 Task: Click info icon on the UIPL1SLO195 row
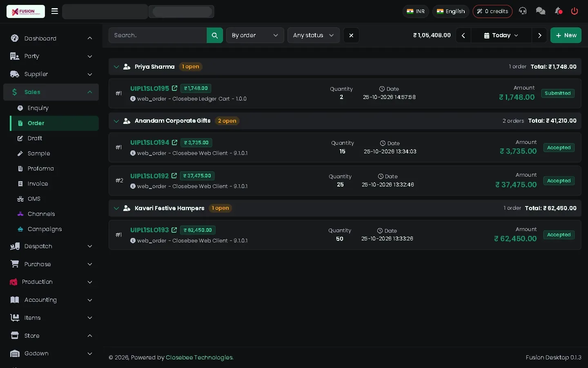pos(133,99)
